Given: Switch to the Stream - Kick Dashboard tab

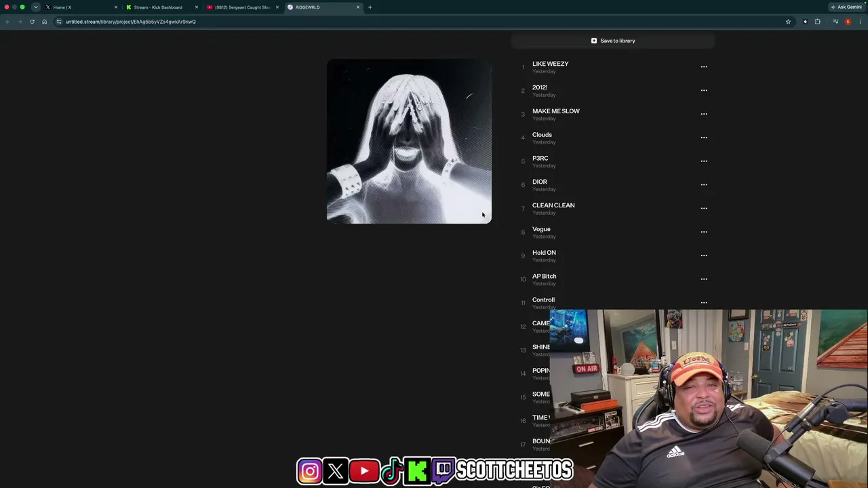Looking at the screenshot, I should [x=161, y=7].
